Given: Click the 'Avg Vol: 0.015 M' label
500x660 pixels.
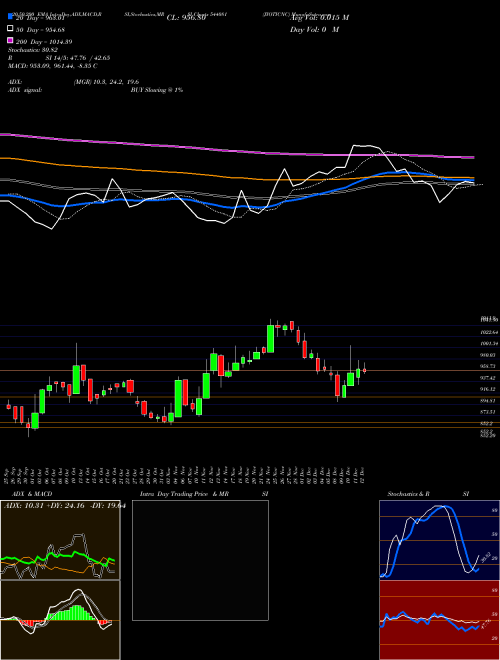Looking at the screenshot, I should pos(319,18).
